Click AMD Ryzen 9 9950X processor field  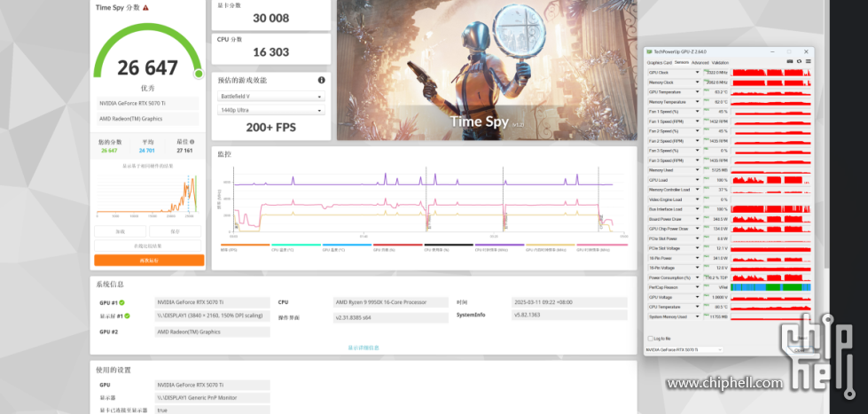391,303
